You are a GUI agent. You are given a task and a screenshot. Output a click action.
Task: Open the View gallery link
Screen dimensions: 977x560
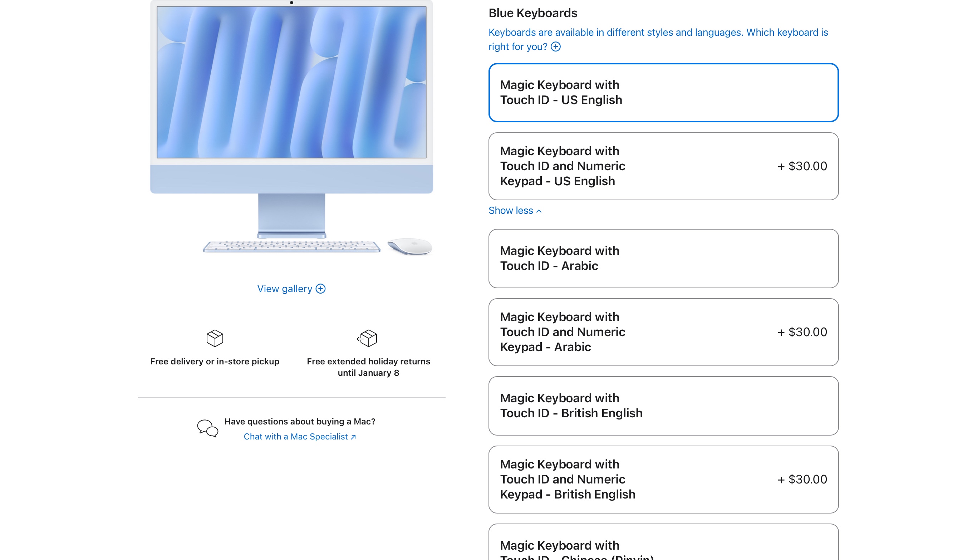[x=285, y=289]
